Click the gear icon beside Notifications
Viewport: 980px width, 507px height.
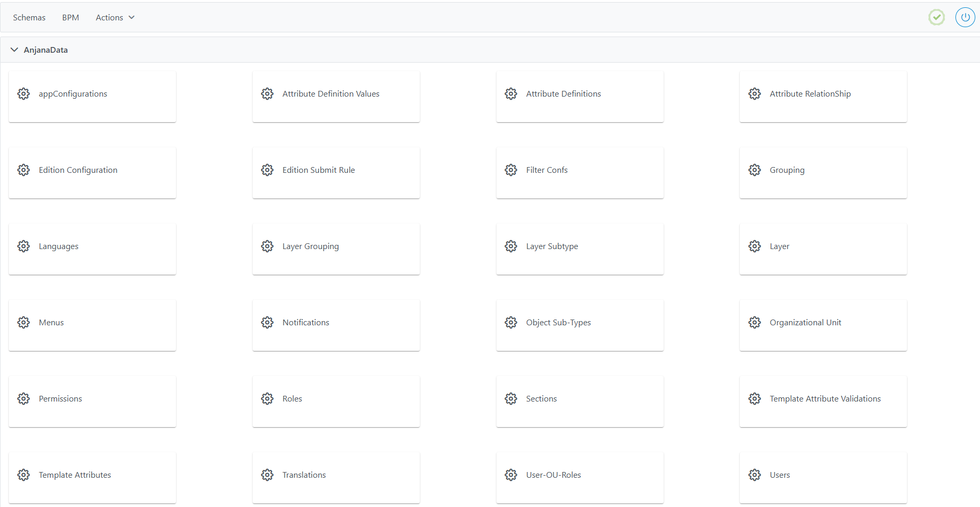pyautogui.click(x=267, y=323)
